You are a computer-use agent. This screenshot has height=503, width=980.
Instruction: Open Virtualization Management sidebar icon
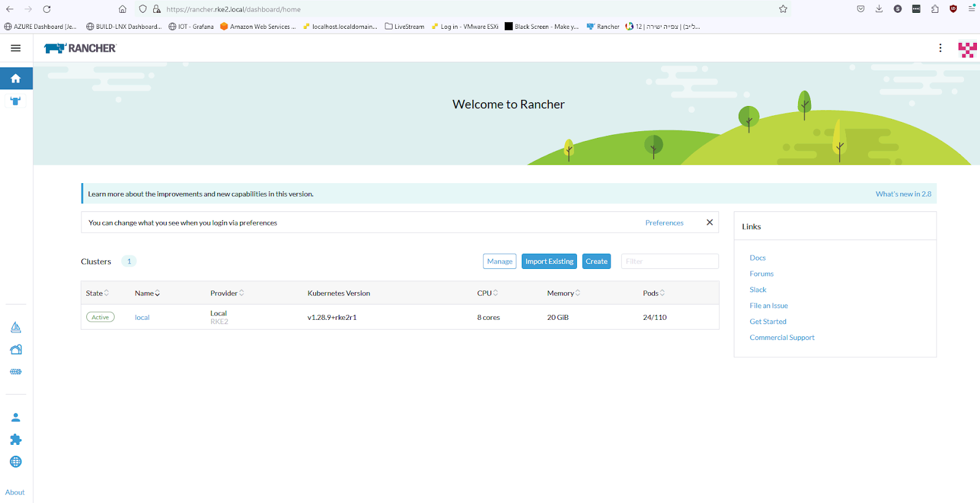pyautogui.click(x=16, y=372)
